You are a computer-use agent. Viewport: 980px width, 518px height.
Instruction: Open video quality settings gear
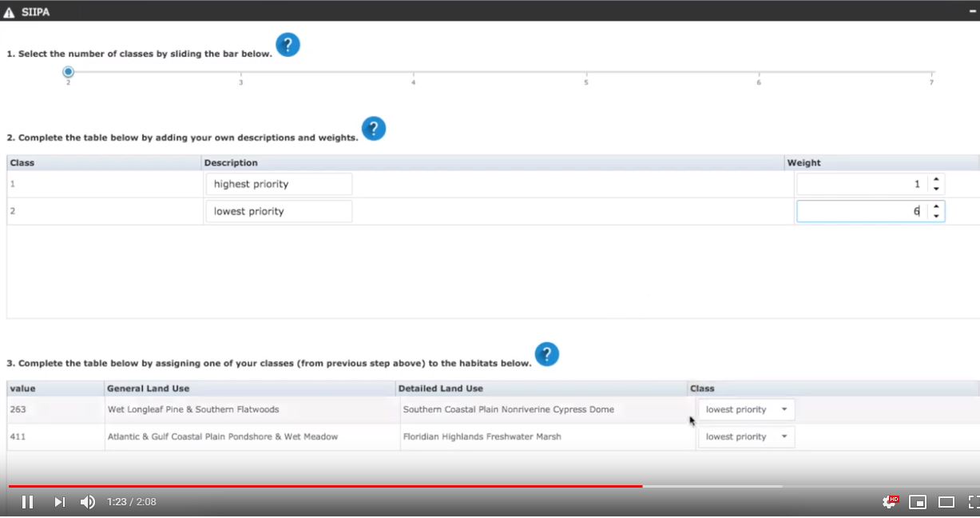[x=889, y=502]
